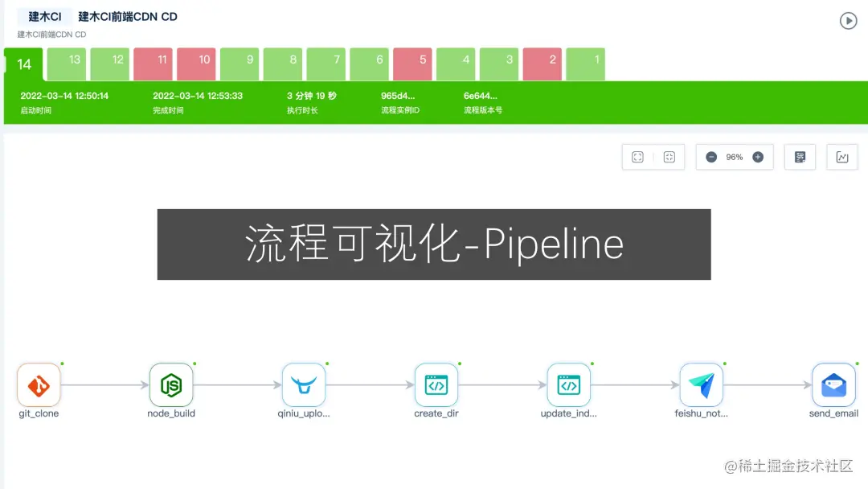Select build record tab 4
This screenshot has width=868, height=489.
click(456, 64)
